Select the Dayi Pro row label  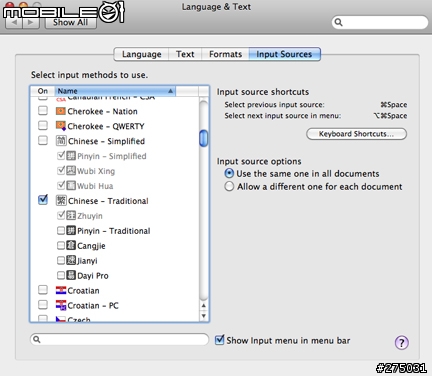tap(93, 276)
